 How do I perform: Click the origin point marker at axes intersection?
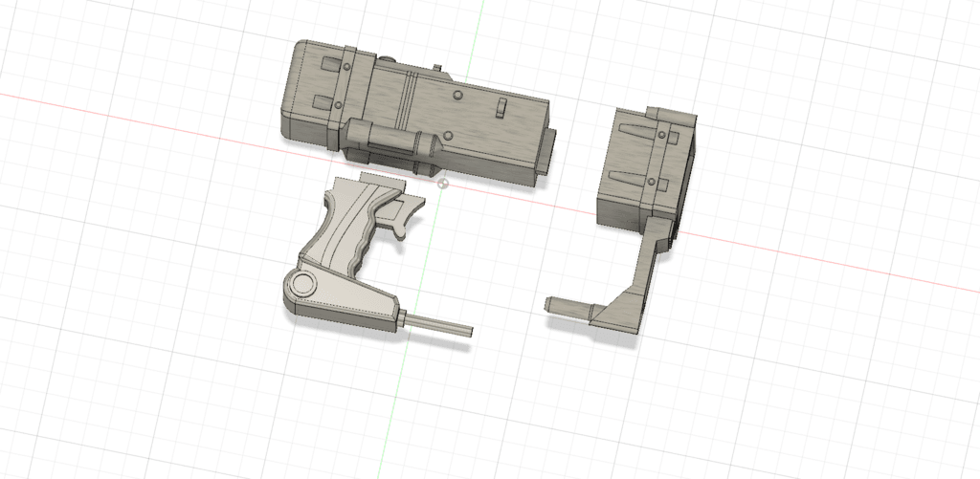pos(442,183)
